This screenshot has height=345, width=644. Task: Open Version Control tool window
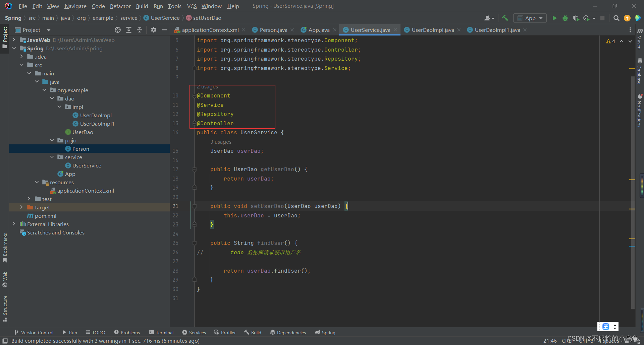tap(34, 333)
